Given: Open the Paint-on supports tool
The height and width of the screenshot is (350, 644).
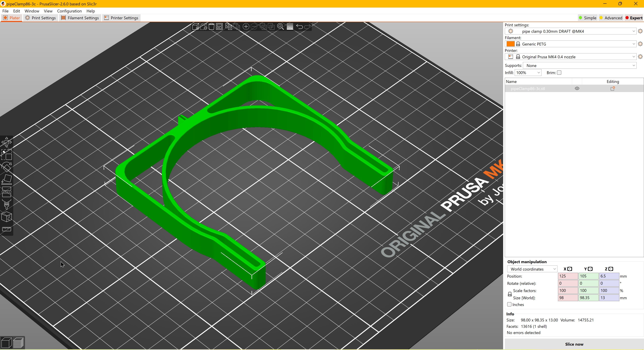Looking at the screenshot, I should pyautogui.click(x=7, y=204).
